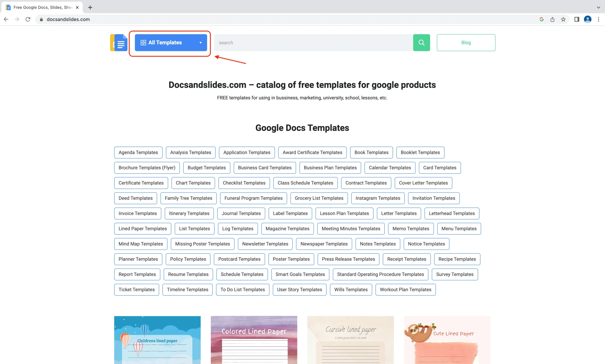Open the browser side panel icon
Image resolution: width=605 pixels, height=364 pixels.
576,19
